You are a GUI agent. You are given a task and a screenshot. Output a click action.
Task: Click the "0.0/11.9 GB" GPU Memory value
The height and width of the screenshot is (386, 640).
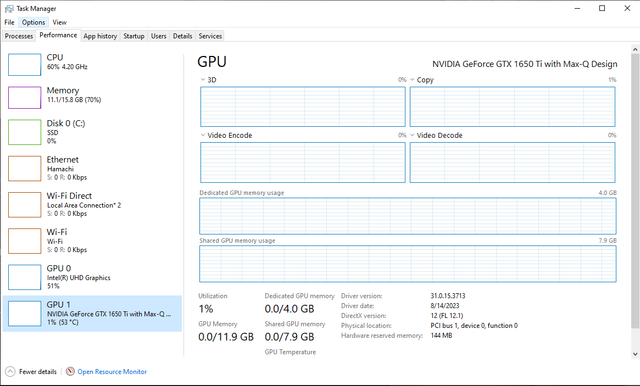coord(226,337)
